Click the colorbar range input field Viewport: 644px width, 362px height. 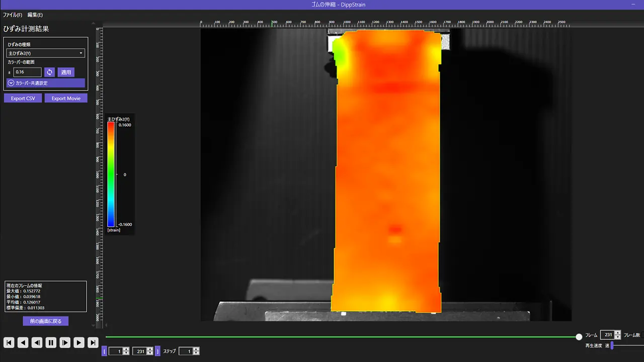click(27, 72)
